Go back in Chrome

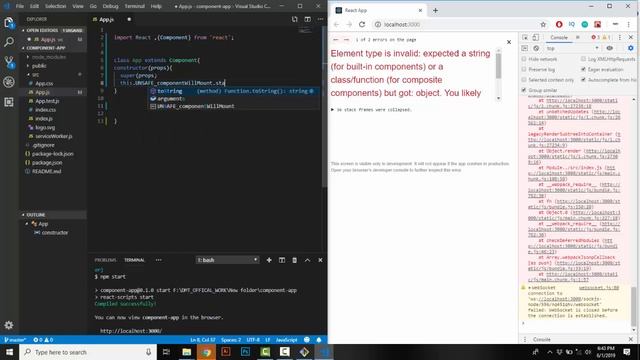pyautogui.click(x=336, y=24)
